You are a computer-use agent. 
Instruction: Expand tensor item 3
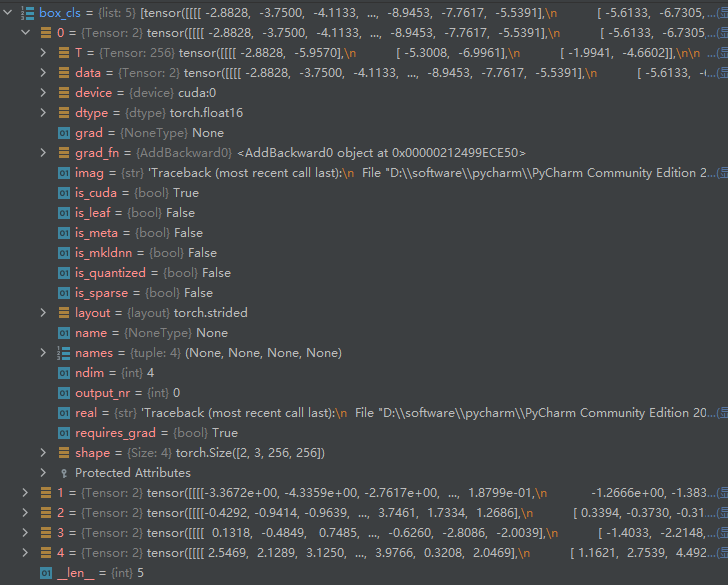[25, 532]
